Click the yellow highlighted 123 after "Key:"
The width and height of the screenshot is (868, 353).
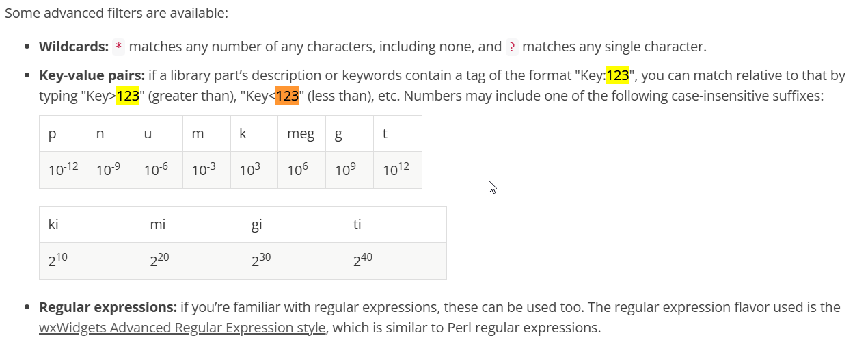pos(617,75)
